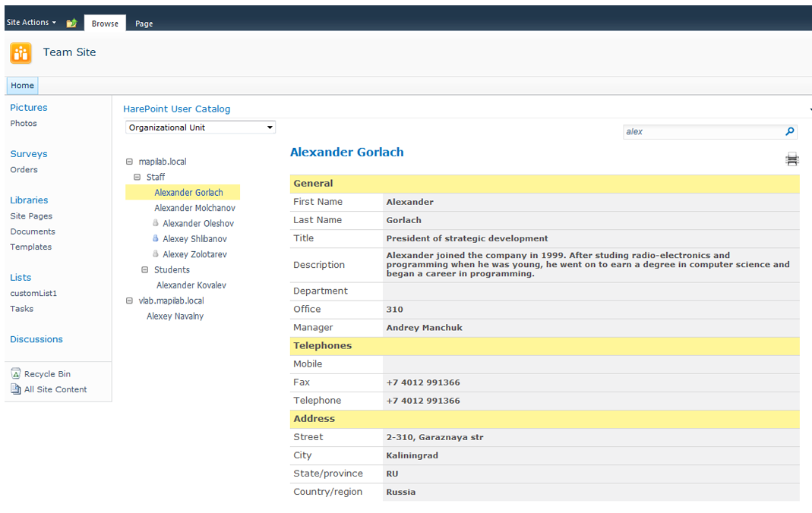The image size is (812, 513).
Task: Click the orange Team Site logo
Action: (x=21, y=52)
